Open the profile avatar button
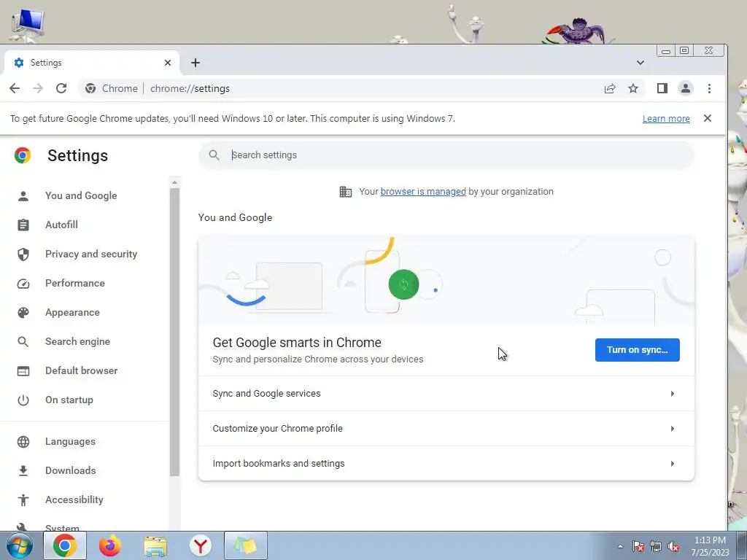The width and height of the screenshot is (747, 560). click(x=686, y=88)
